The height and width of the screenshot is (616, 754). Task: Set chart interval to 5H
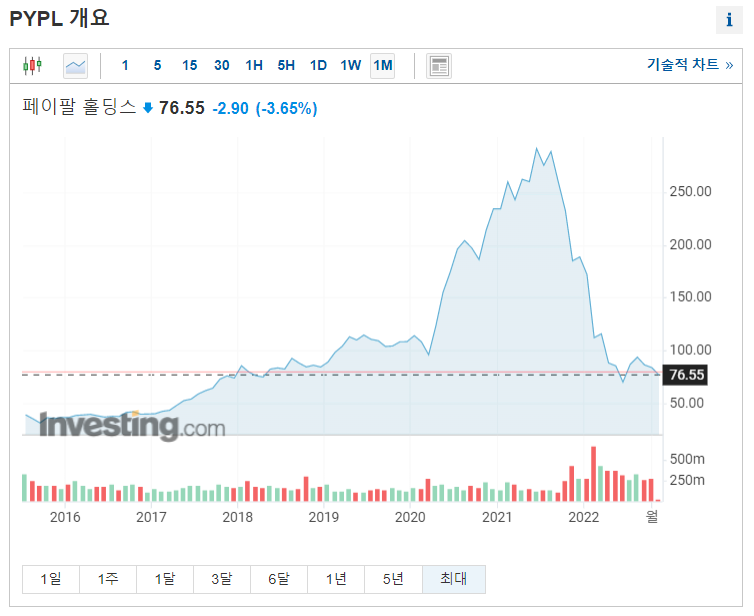click(286, 65)
